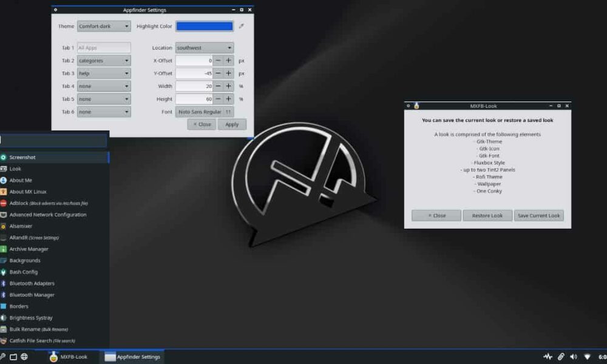This screenshot has height=364, width=607.
Task: Open the Tab 5 dropdown
Action: [x=104, y=99]
